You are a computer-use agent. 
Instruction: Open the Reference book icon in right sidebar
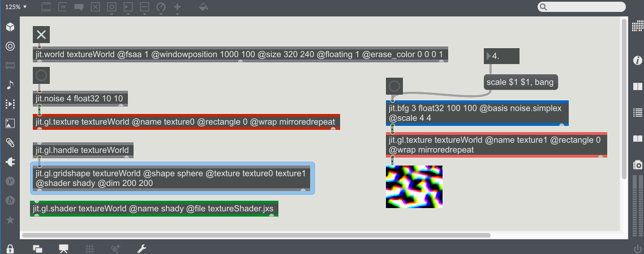[x=637, y=86]
